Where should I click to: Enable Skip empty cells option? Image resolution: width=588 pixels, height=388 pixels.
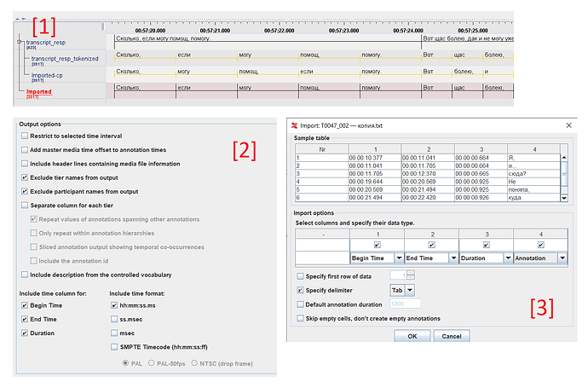300,318
